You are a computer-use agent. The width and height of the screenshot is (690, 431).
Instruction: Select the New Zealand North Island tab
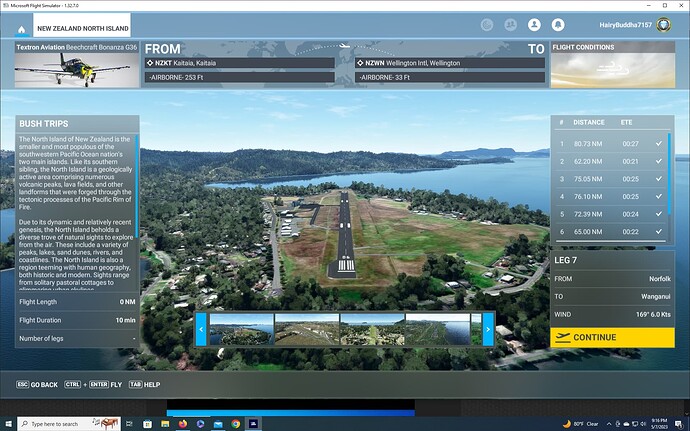[82, 25]
